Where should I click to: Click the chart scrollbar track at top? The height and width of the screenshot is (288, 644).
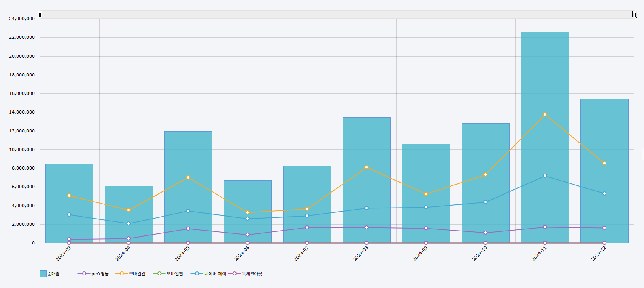click(337, 15)
